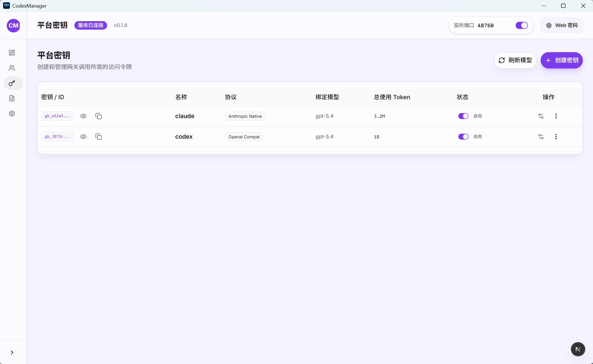Open three-dot more menu for codex row
Image resolution: width=593 pixels, height=364 pixels.
coord(556,137)
